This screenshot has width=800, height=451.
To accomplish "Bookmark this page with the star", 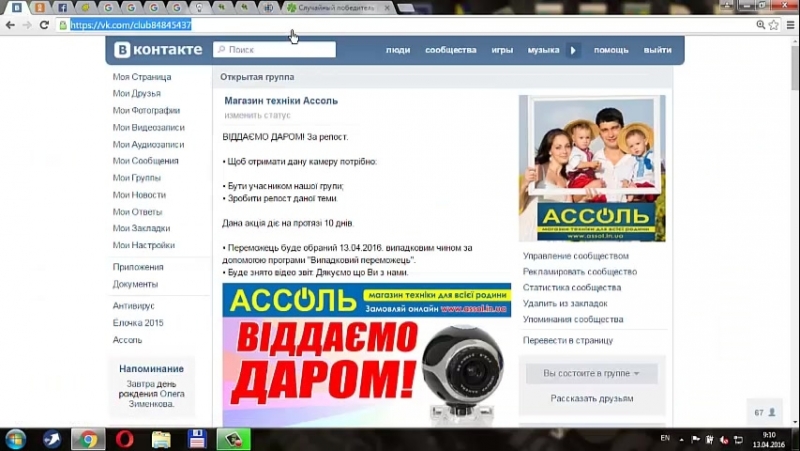I will (773, 24).
